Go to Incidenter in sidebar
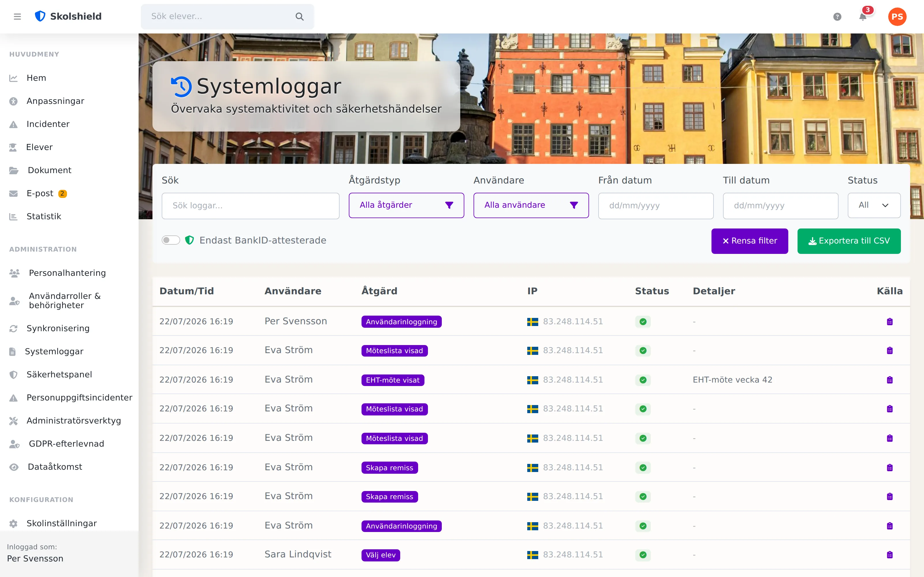This screenshot has width=924, height=577. pos(48,124)
